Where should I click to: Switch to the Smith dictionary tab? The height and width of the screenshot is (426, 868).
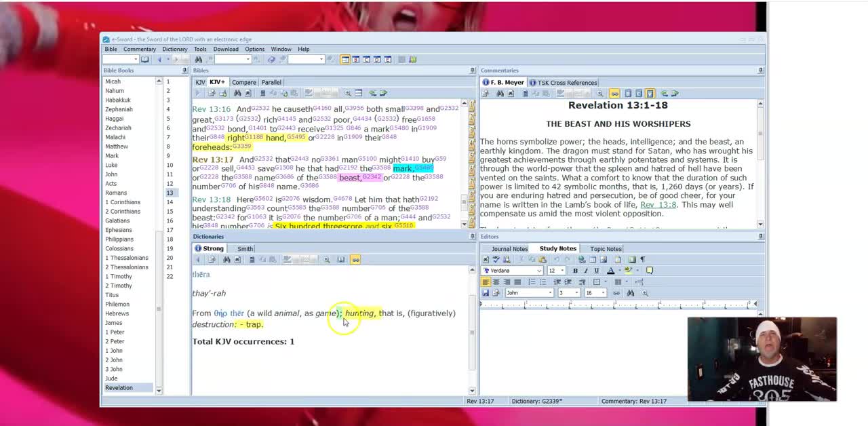click(245, 249)
